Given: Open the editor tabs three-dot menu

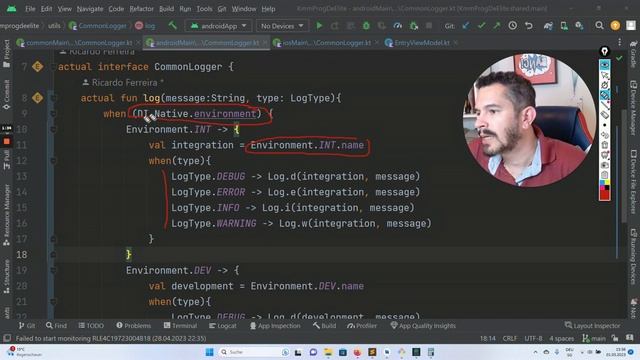Looking at the screenshot, I should pyautogui.click(x=620, y=42).
